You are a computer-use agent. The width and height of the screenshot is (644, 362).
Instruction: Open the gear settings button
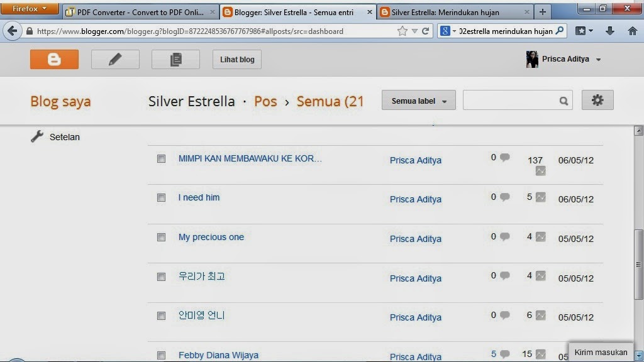(597, 100)
